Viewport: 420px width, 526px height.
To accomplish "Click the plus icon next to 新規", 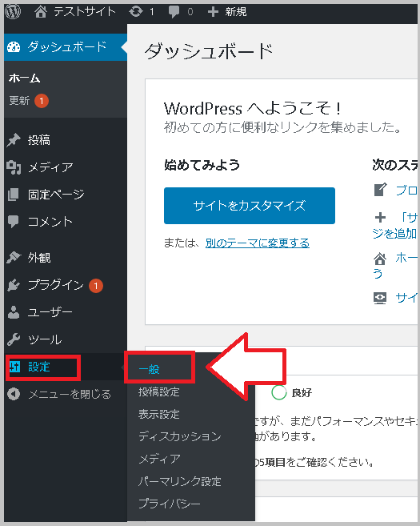I will [213, 12].
